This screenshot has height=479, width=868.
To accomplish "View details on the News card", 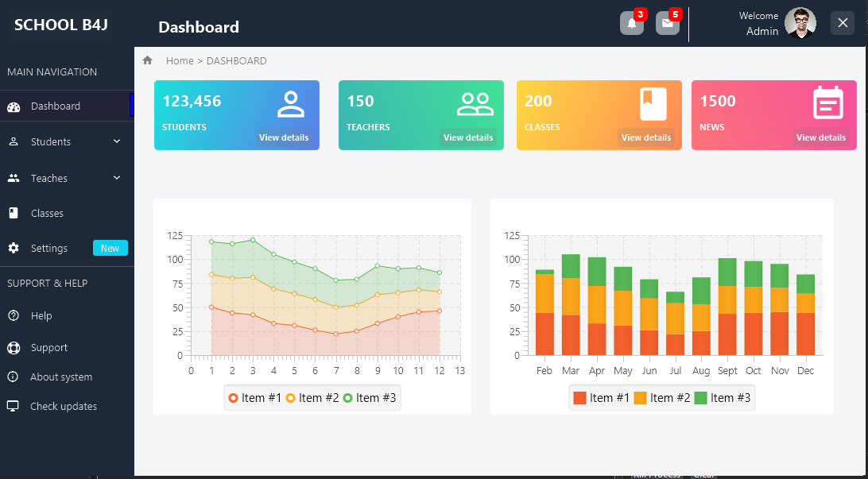I will 821,137.
